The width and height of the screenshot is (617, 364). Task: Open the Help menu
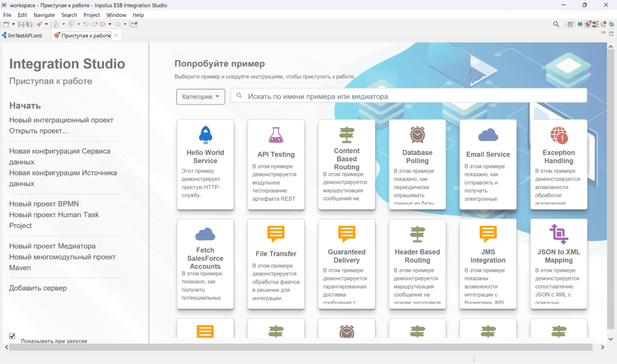click(138, 15)
